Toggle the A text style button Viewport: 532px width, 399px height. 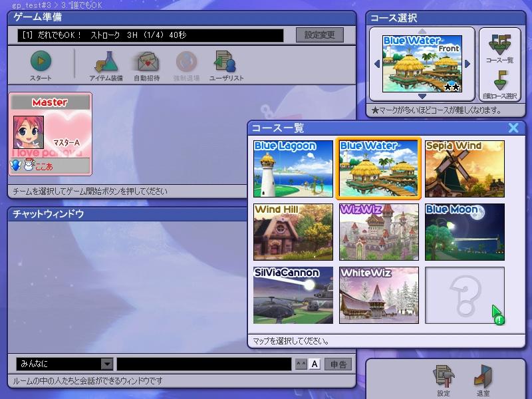click(x=315, y=364)
